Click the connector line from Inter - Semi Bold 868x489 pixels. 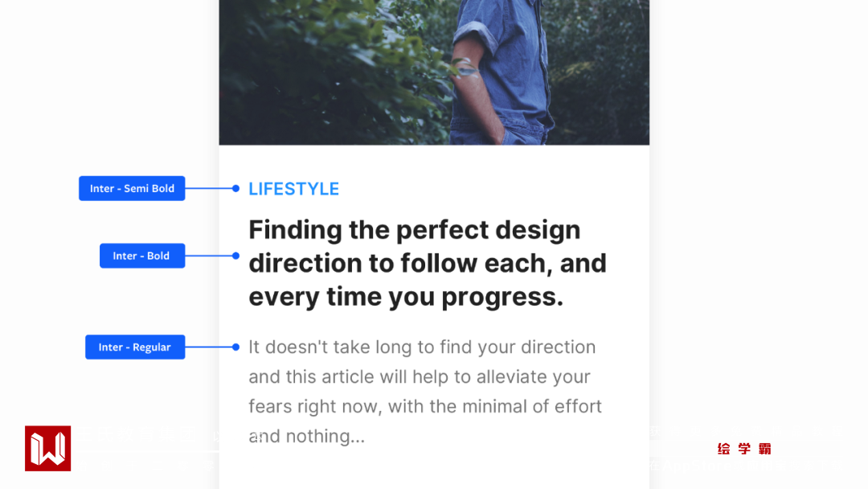click(x=209, y=188)
